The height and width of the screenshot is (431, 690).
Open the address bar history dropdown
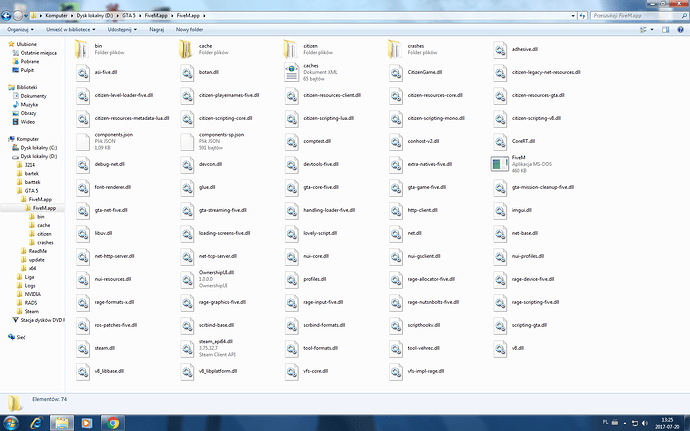(x=573, y=16)
